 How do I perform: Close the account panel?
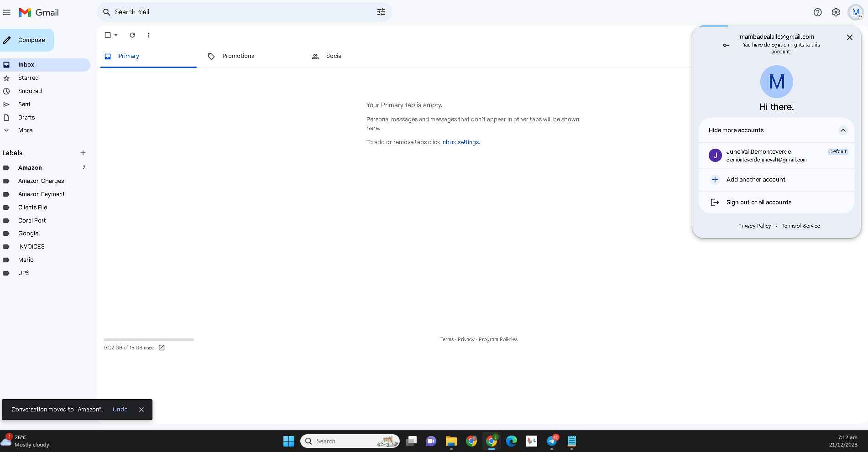[x=849, y=37]
